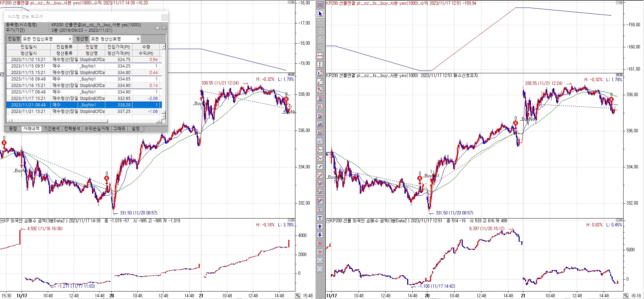Click the blue up arrow marker tool
This screenshot has width=644, height=299.
[x=320, y=226]
